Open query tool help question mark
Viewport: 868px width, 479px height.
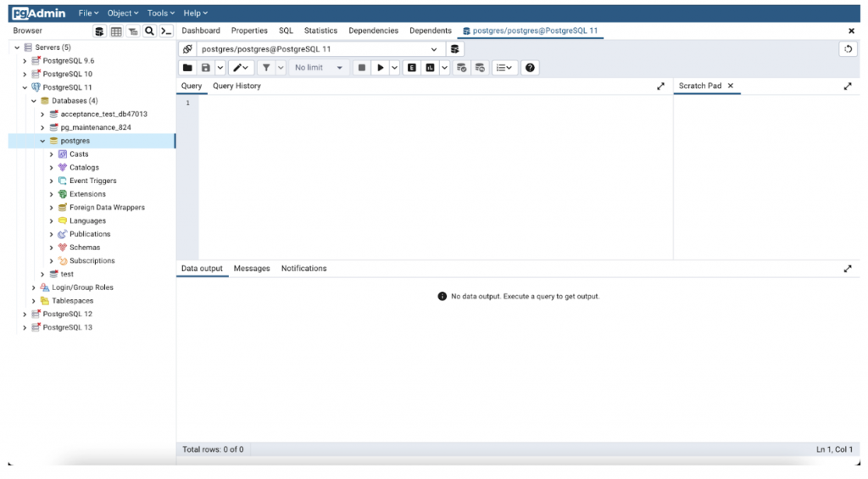[x=530, y=68]
